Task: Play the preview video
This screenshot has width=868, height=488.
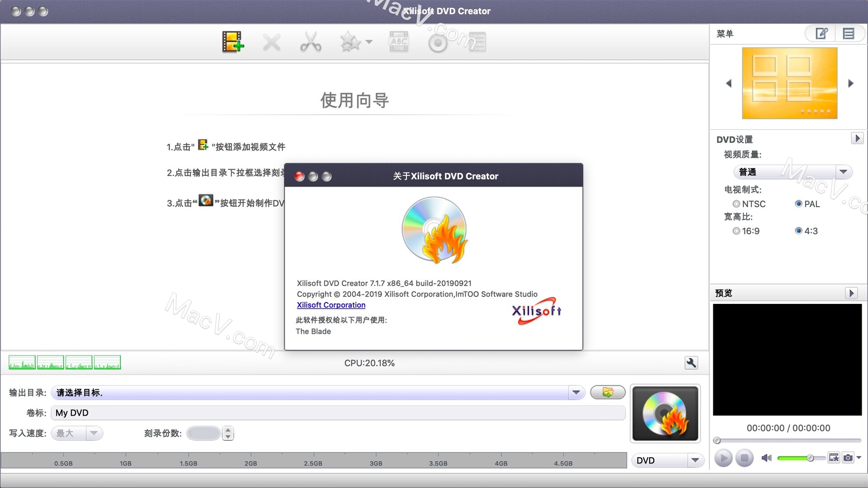Action: point(723,458)
